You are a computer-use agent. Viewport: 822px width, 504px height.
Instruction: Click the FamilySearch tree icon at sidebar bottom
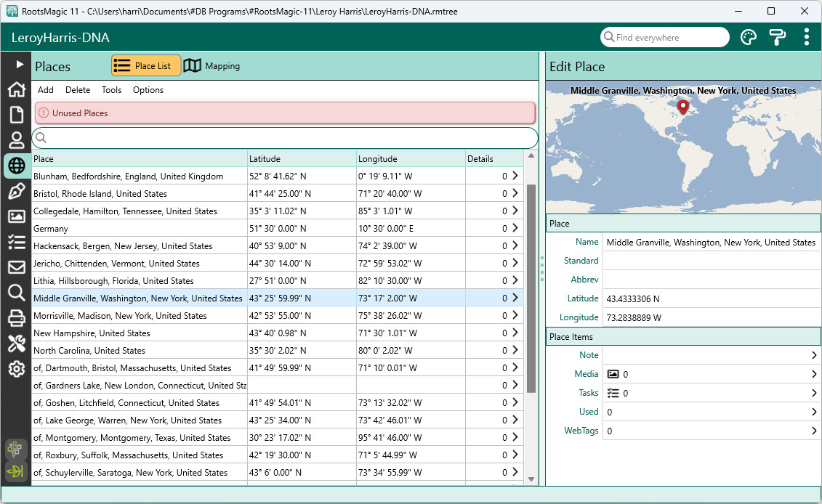tap(15, 449)
